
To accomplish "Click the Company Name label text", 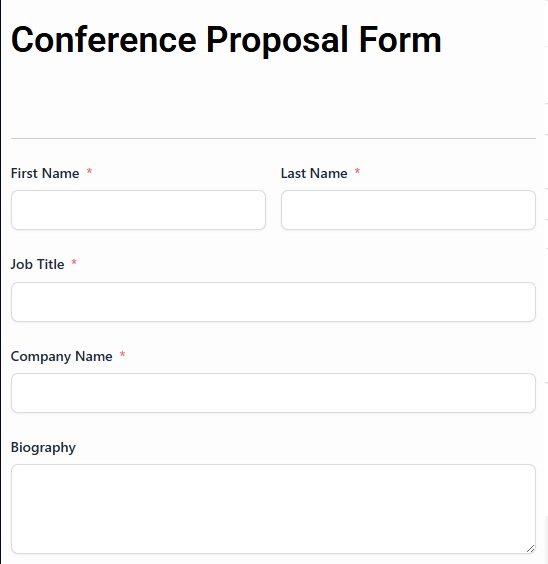I will coord(61,356).
